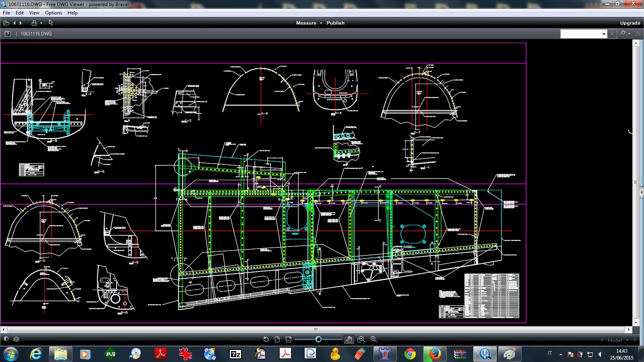The width and height of the screenshot is (644, 362).
Task: Click the magnifier zoom tool
Action: (x=374, y=339)
